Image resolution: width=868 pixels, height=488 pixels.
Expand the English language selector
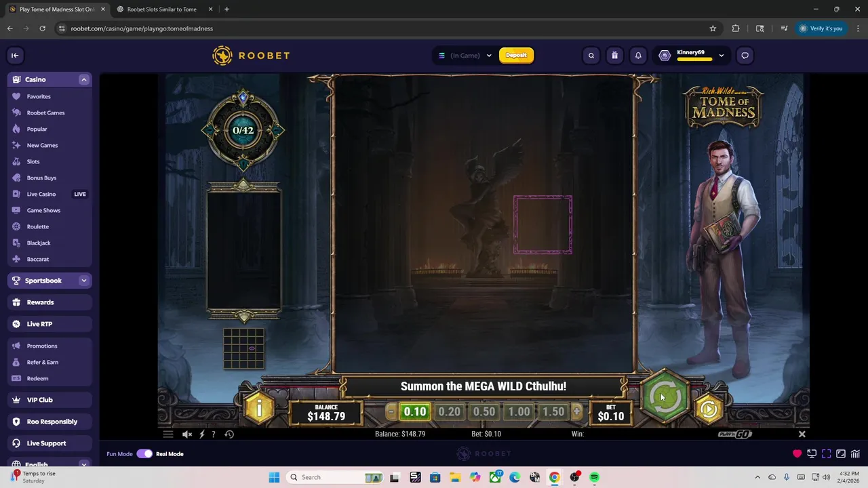click(x=84, y=464)
